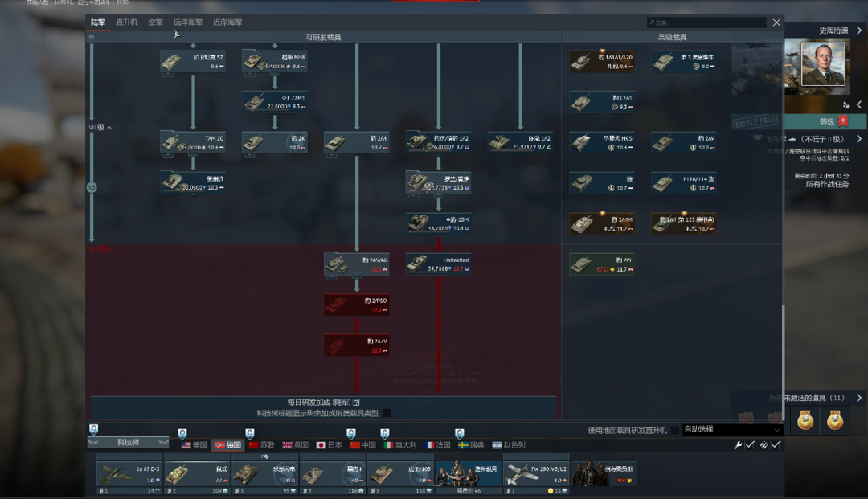Choose the Sweden flag nation
This screenshot has width=868, height=499.
tap(471, 445)
